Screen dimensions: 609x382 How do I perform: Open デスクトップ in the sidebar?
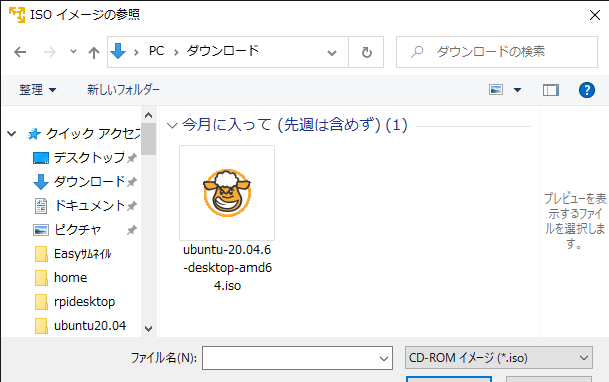click(x=89, y=158)
